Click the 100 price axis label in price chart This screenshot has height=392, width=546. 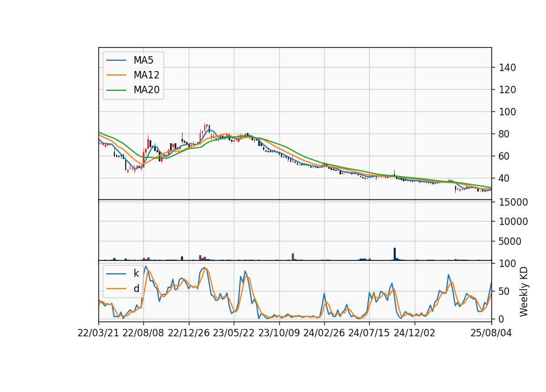(x=507, y=112)
